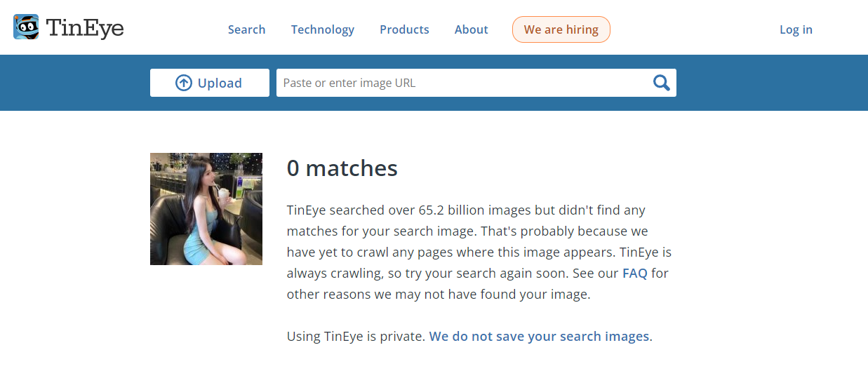
Task: Click the Upload button label
Action: (x=220, y=83)
